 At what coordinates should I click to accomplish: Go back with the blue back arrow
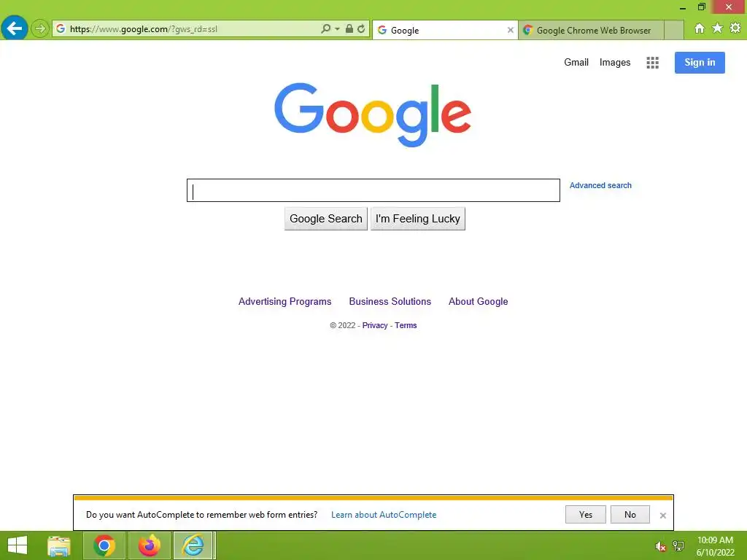(x=15, y=28)
